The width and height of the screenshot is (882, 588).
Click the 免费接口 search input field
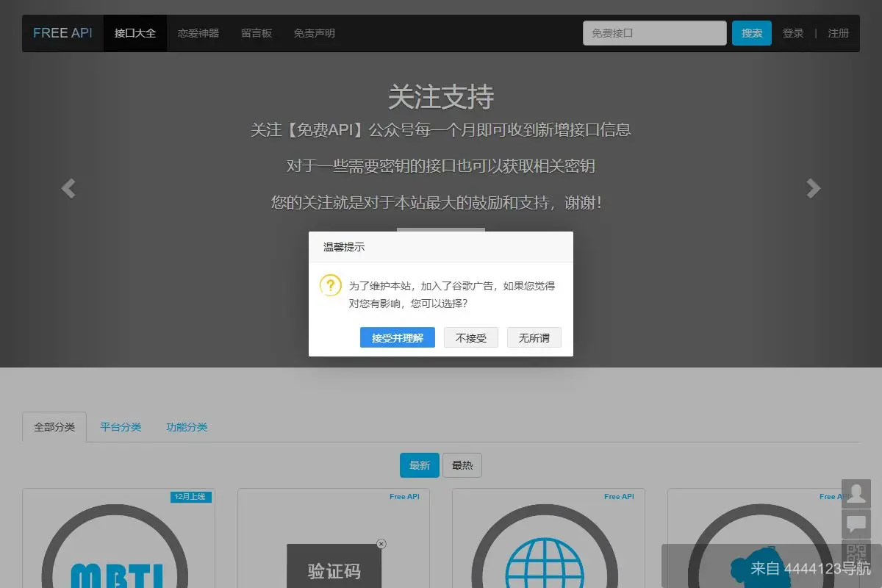pos(654,32)
